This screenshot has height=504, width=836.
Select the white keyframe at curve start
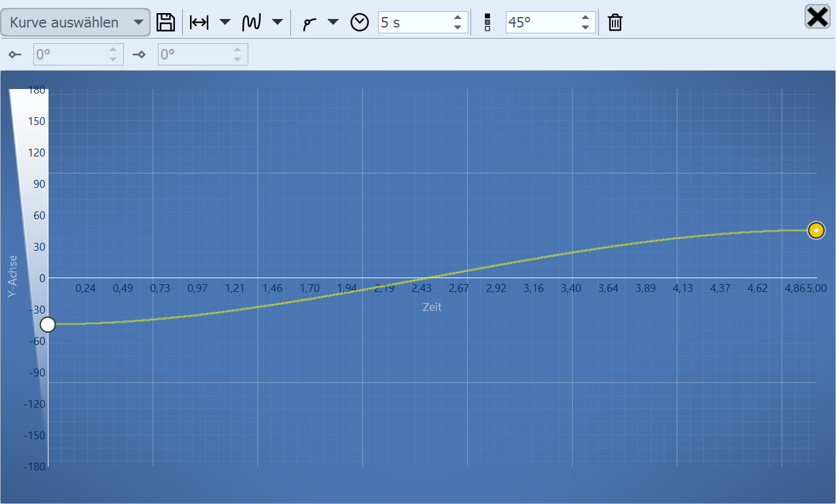(48, 325)
